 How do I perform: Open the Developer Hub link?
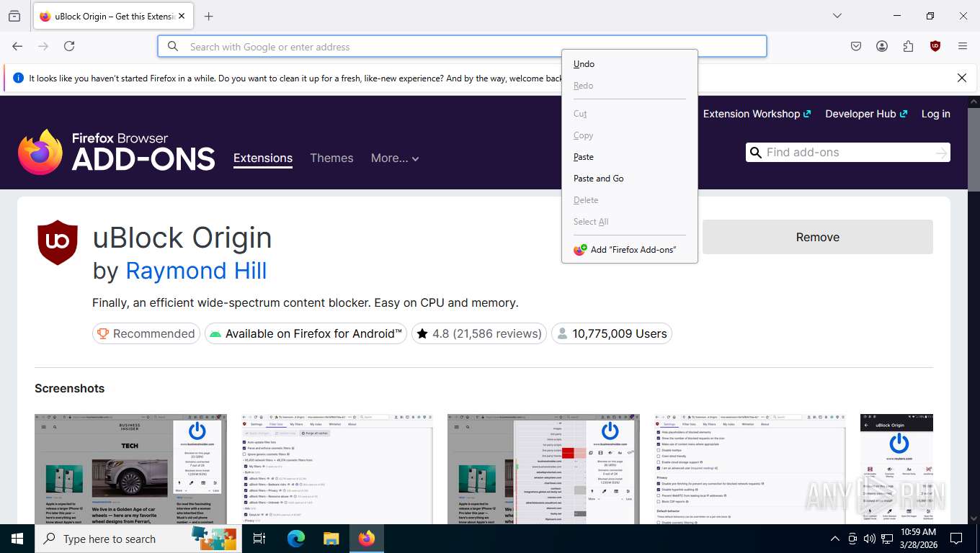tap(866, 114)
